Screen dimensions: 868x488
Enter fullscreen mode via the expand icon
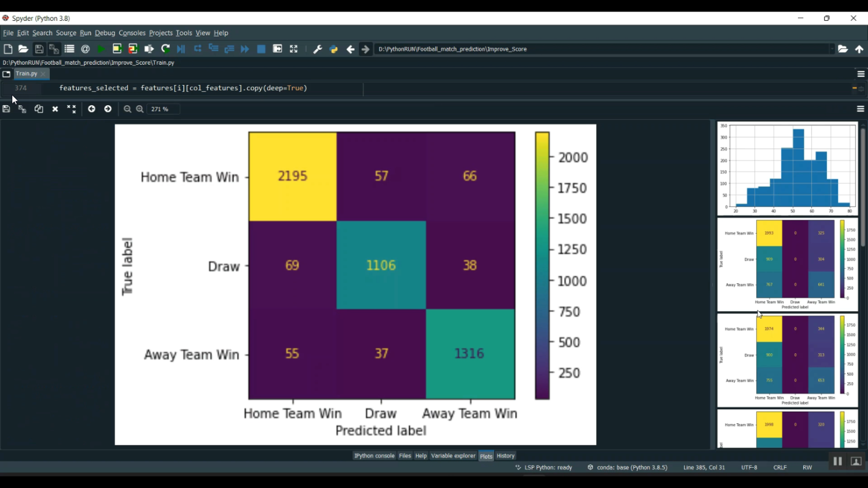click(x=293, y=49)
